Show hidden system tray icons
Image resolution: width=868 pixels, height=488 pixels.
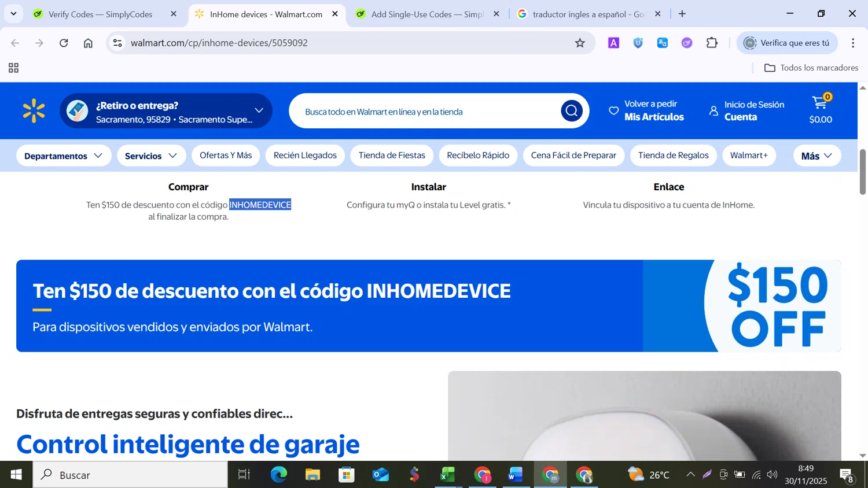690,475
